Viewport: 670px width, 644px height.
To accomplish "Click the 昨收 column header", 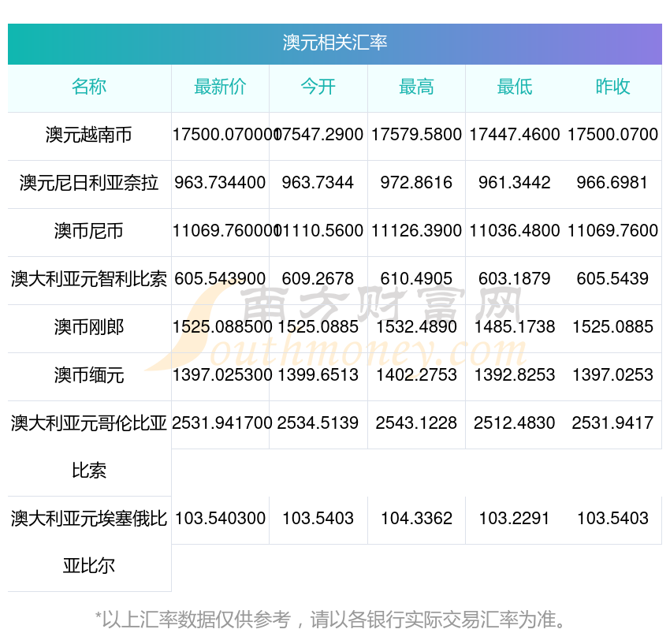I will pos(612,87).
